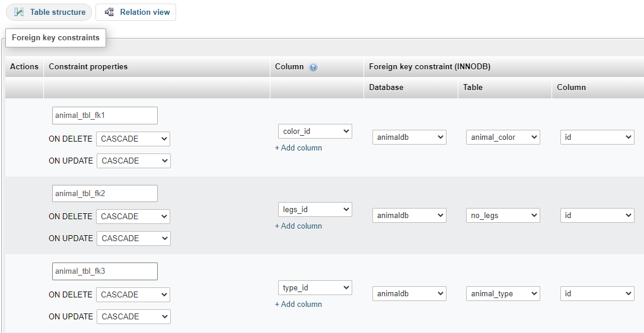The image size is (644, 333).
Task: Click the Foreign key constraints legend
Action: (56, 38)
